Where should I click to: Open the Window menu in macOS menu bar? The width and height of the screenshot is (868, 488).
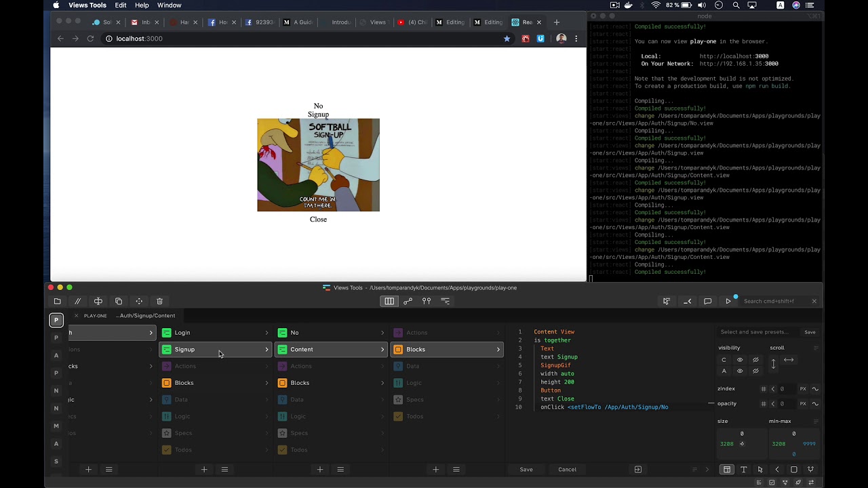click(169, 5)
